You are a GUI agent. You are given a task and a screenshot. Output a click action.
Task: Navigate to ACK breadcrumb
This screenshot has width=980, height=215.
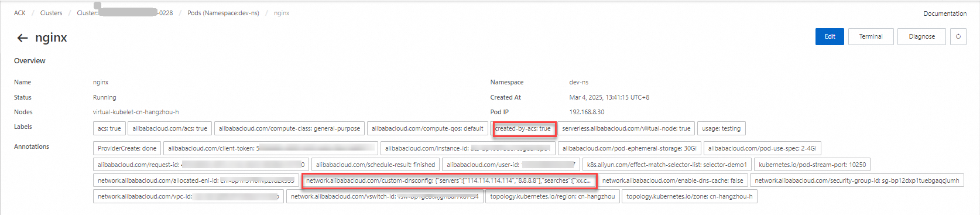(x=20, y=13)
